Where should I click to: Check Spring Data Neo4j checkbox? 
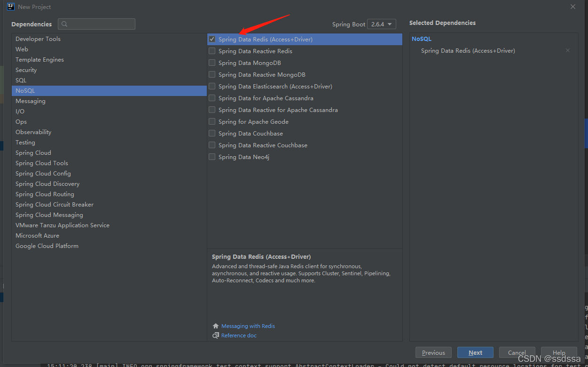[x=212, y=157]
